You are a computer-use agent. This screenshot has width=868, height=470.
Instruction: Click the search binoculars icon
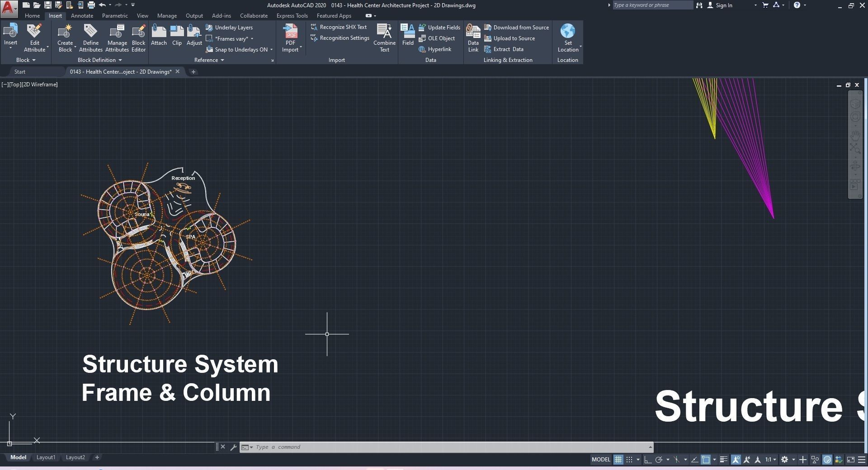[x=699, y=5]
